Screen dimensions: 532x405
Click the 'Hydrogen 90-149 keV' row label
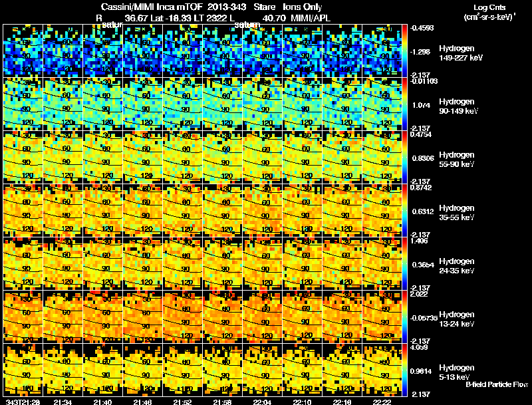pyautogui.click(x=458, y=106)
